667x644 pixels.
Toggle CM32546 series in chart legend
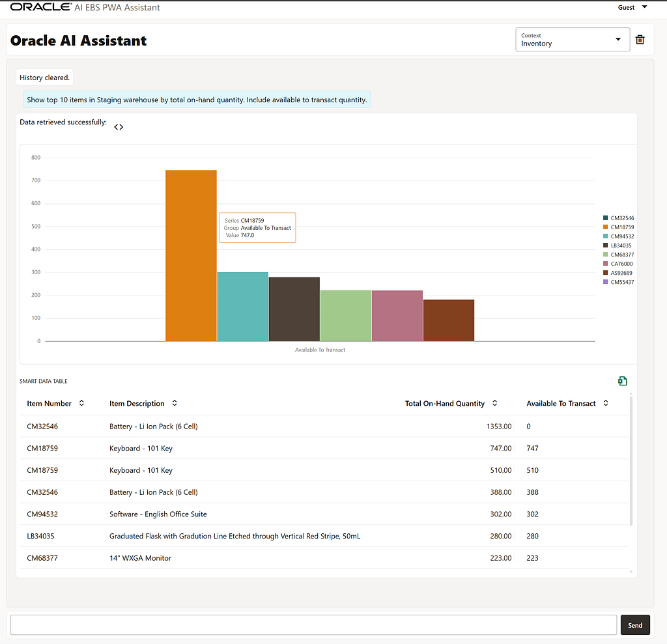[618, 217]
